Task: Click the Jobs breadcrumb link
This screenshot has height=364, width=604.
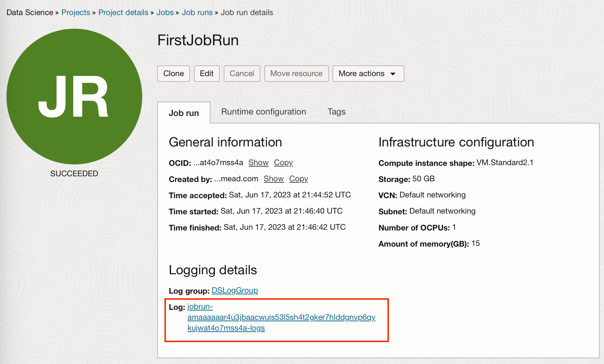Action: click(x=165, y=12)
